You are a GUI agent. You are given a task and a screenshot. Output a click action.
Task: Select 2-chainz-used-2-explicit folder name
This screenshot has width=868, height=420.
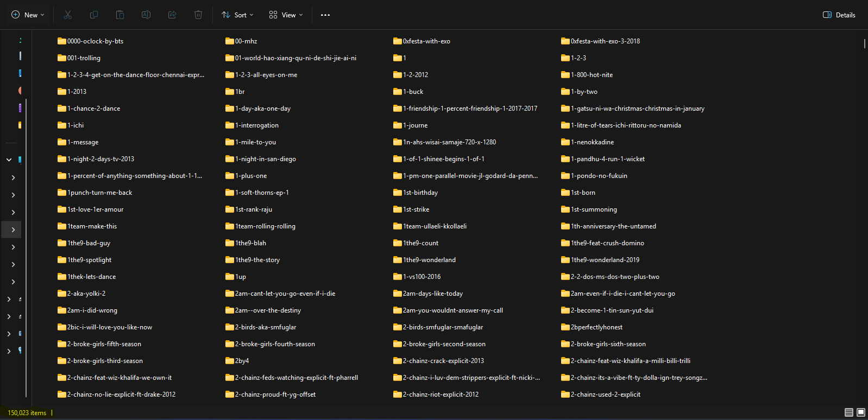[x=606, y=394]
